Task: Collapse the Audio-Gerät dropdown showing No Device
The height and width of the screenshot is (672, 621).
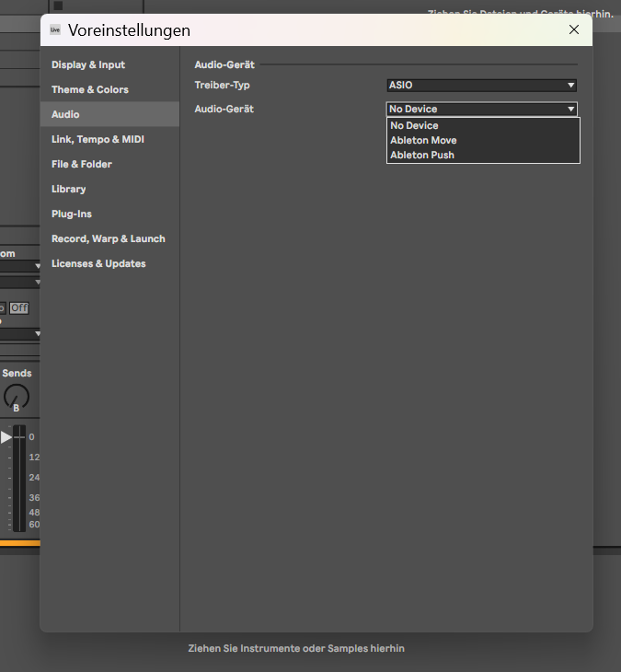Action: pyautogui.click(x=482, y=109)
